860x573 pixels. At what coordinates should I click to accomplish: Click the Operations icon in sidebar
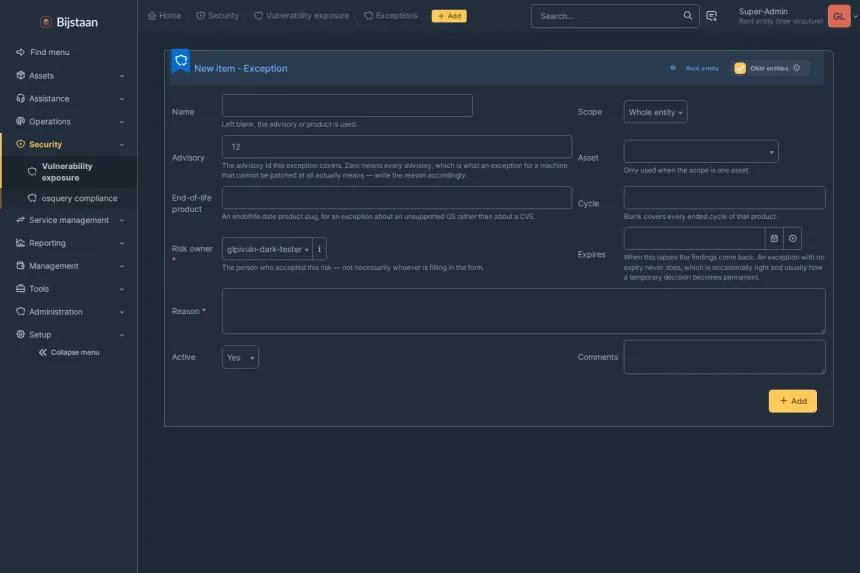(21, 121)
